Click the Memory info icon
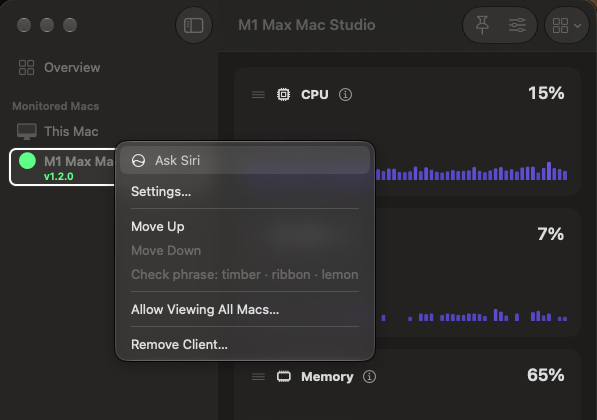 pyautogui.click(x=369, y=377)
